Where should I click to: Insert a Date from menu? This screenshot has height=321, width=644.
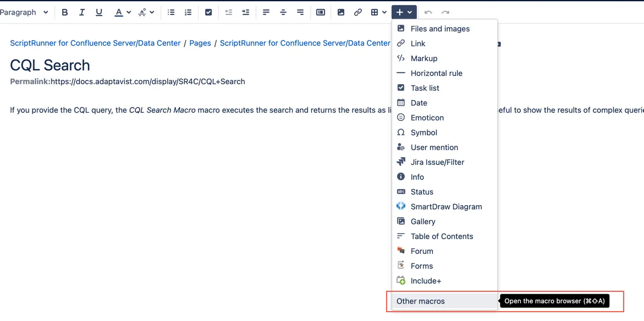tap(445, 103)
